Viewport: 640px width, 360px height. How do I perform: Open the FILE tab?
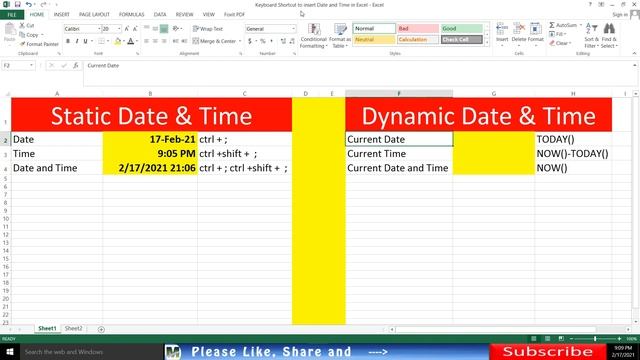click(12, 15)
